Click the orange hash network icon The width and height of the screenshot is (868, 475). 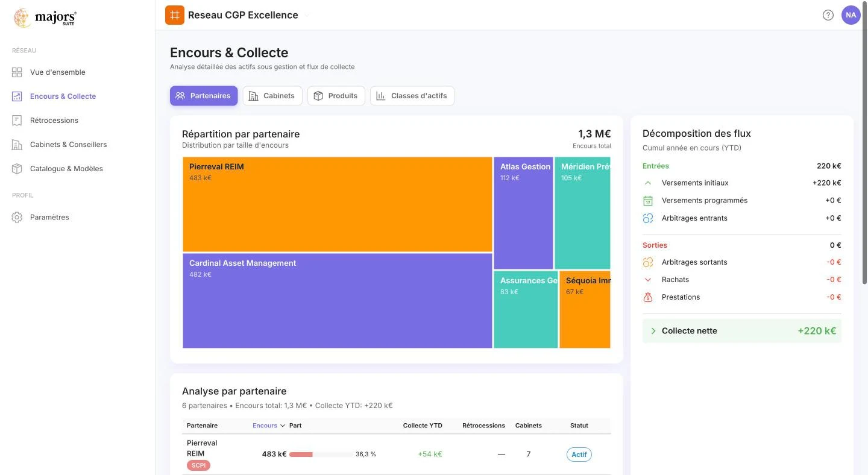(x=175, y=15)
